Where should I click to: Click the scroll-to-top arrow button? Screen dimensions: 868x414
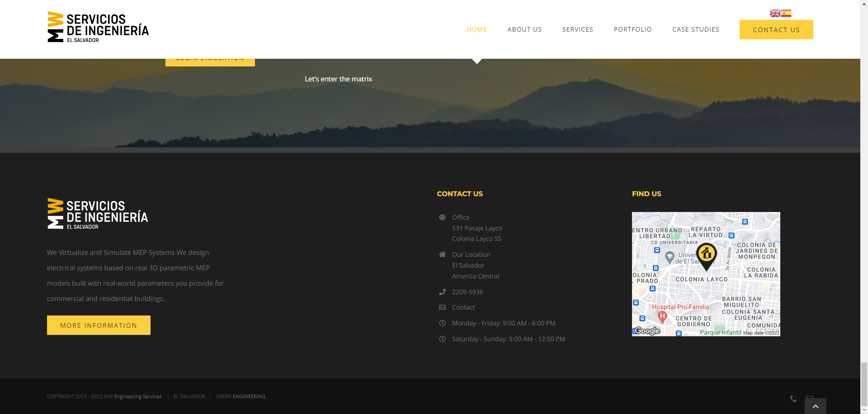point(815,406)
